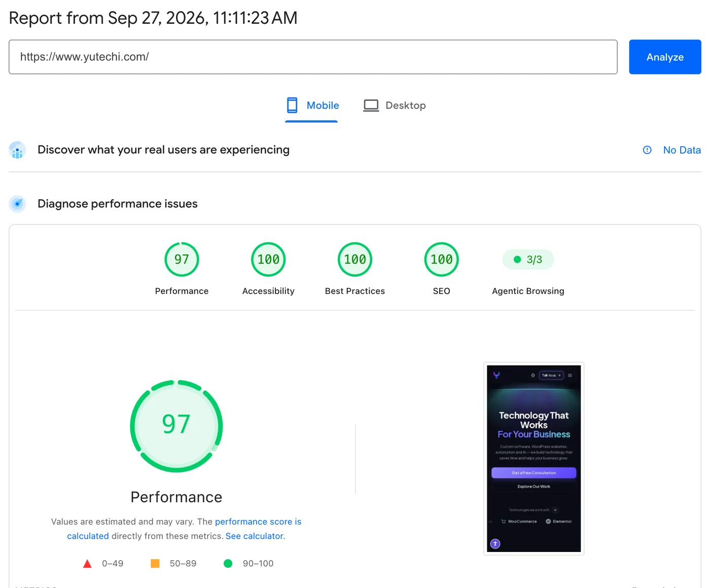Screen dimensions: 710x588
Task: Click the No Data info icon
Action: pos(647,150)
